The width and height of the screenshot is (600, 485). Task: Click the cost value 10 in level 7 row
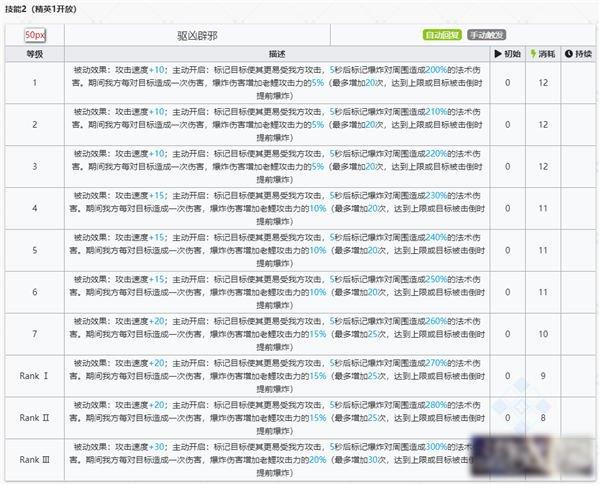[543, 334]
